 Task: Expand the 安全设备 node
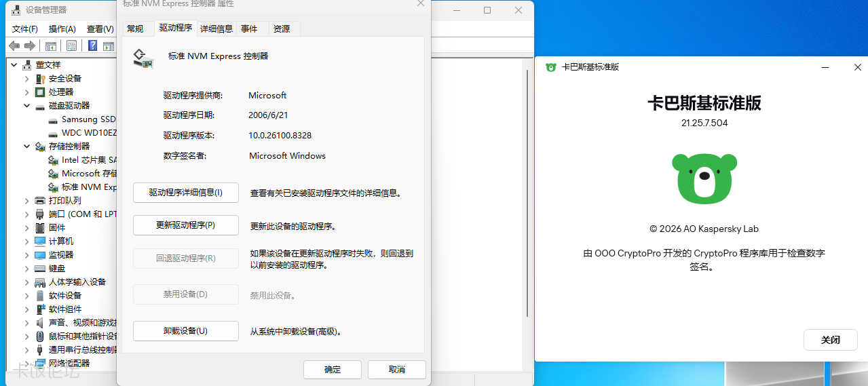27,79
